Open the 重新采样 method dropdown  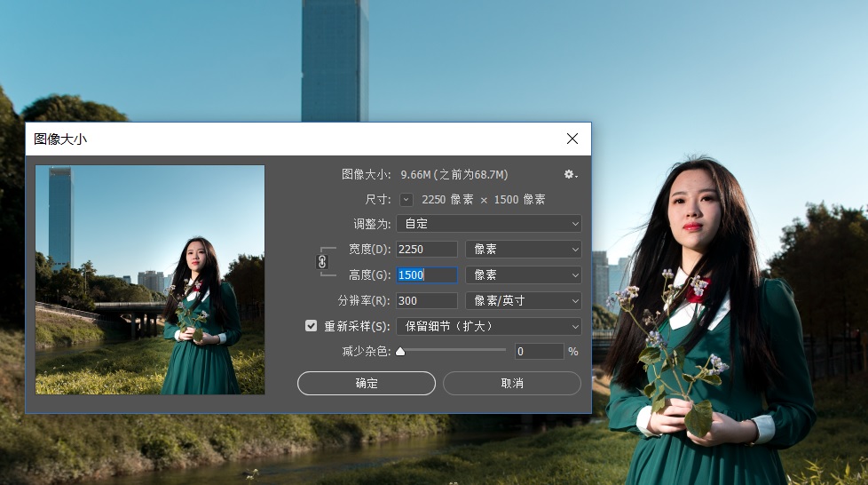[489, 326]
